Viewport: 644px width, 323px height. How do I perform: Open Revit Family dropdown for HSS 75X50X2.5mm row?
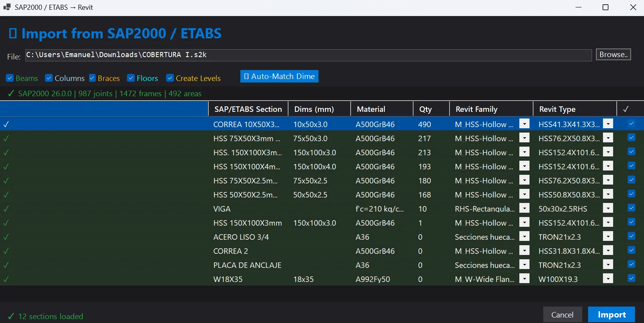point(524,180)
